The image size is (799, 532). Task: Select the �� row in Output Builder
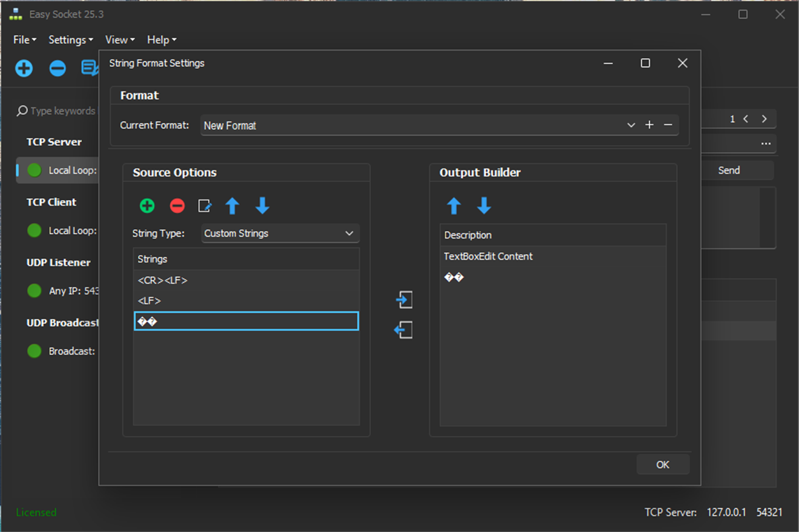pyautogui.click(x=553, y=277)
